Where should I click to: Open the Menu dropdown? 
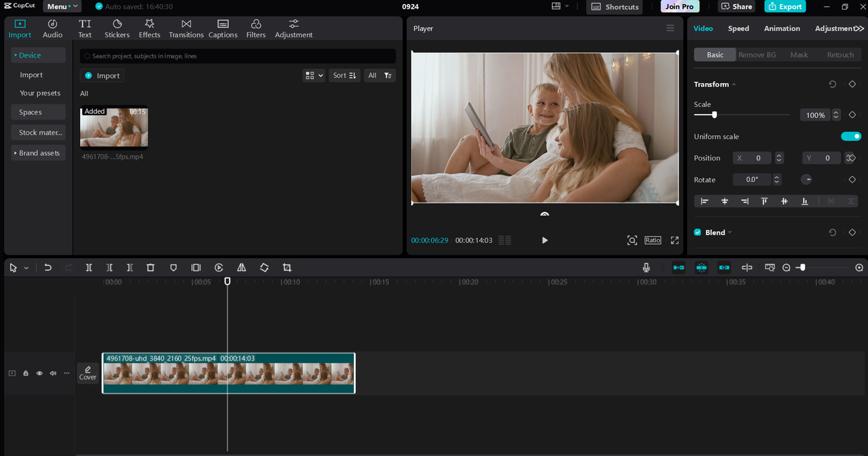click(61, 6)
